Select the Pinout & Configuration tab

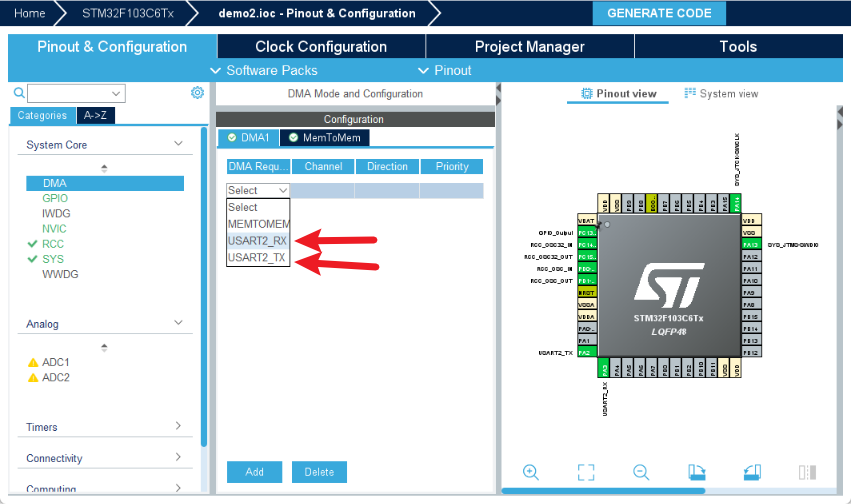coord(112,47)
